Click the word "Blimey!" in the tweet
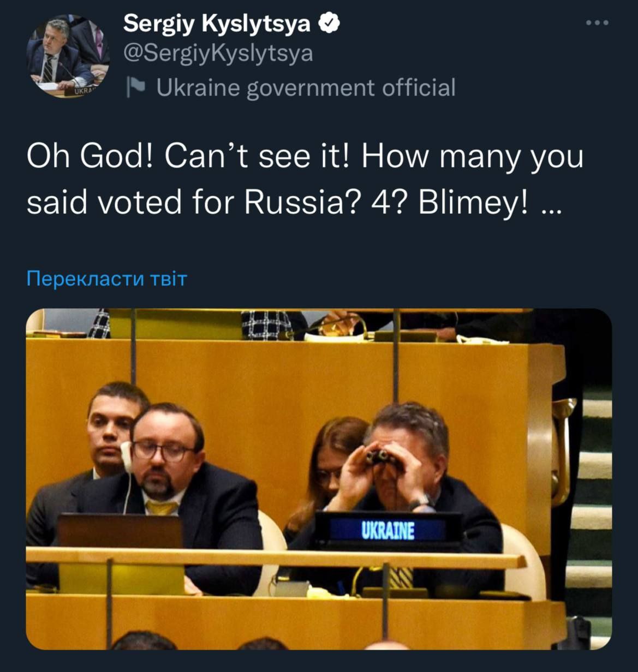This screenshot has width=638, height=672. (473, 203)
